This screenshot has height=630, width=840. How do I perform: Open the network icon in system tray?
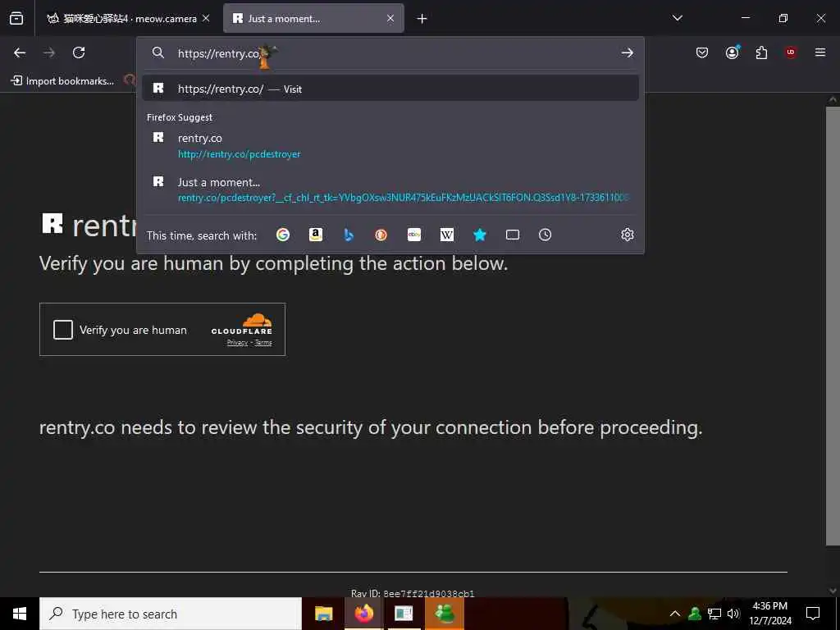(x=714, y=614)
